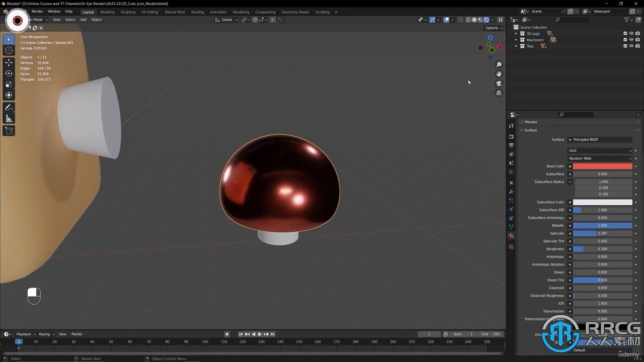Click the Principled BSDF surface button
The image size is (644, 362).
600,139
